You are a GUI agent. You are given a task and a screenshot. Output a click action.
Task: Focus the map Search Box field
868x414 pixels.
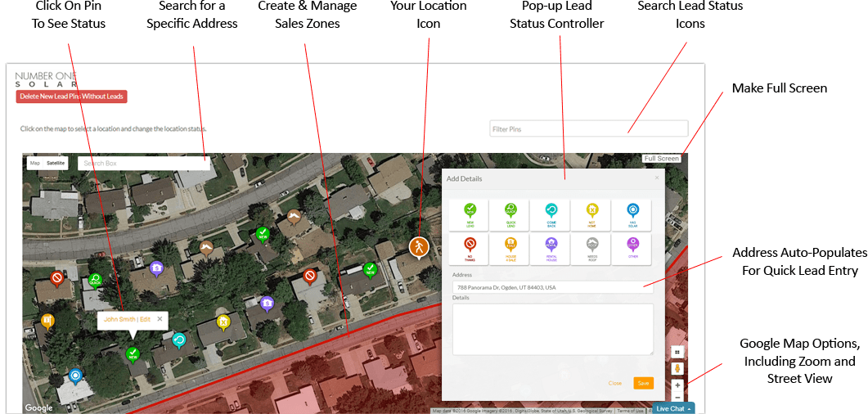(144, 164)
